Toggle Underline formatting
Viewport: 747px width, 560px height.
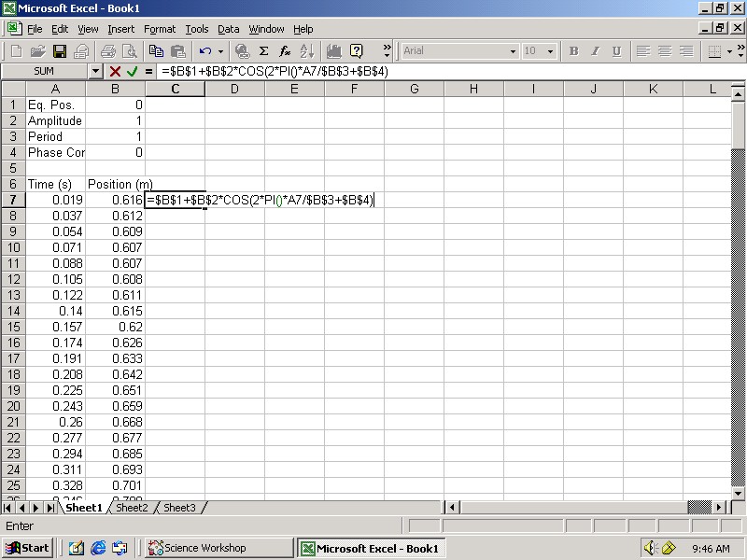pos(616,51)
